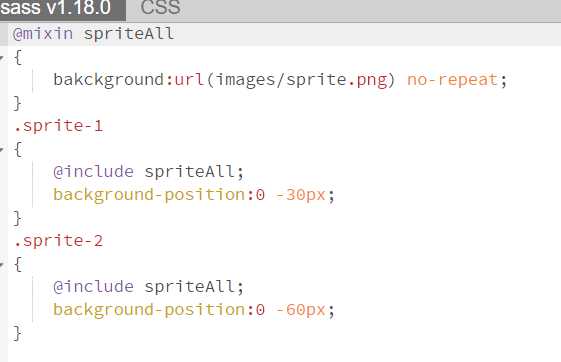
Task: Collapse the .sprite-2 block fold arrow
Action: [x=2, y=264]
